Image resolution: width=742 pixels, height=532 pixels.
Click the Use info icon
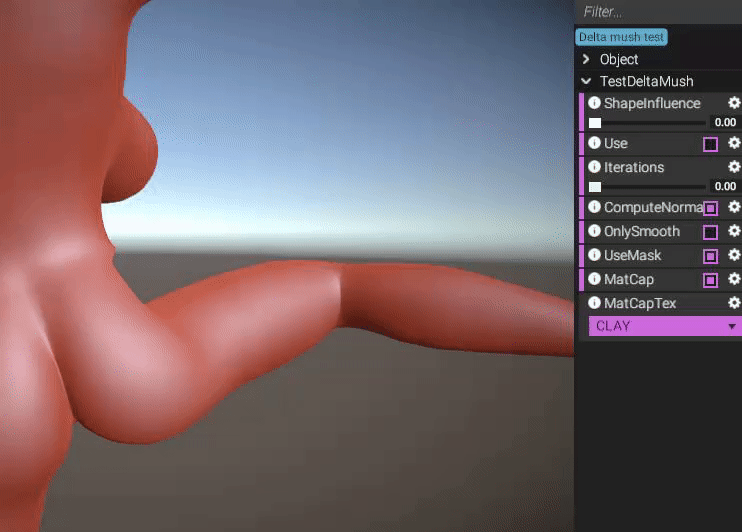594,142
